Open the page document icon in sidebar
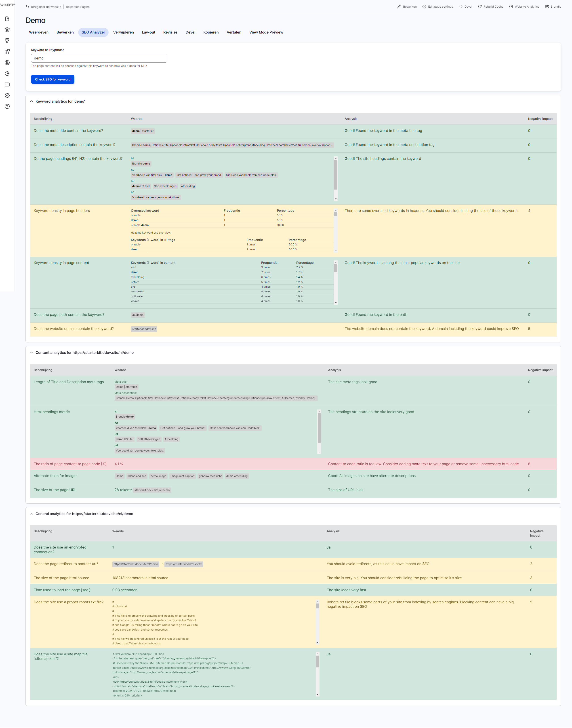572x728 pixels. click(7, 19)
